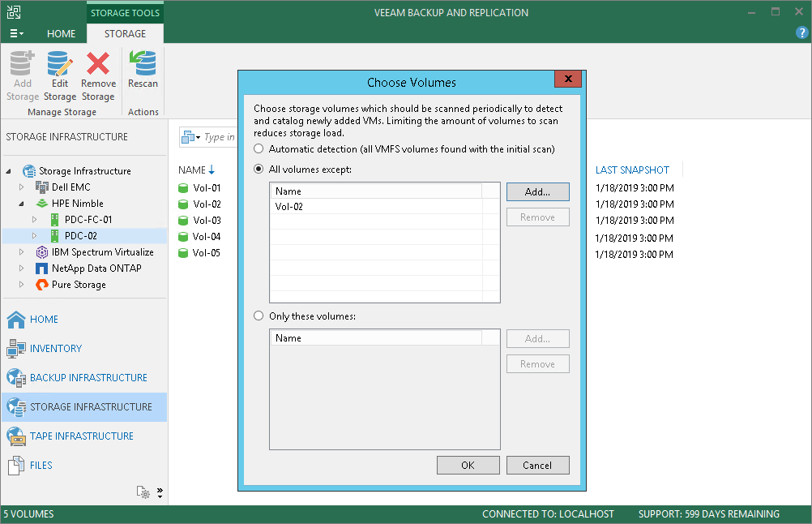Switch to the Storage ribbon tab
The width and height of the screenshot is (812, 524).
126,34
